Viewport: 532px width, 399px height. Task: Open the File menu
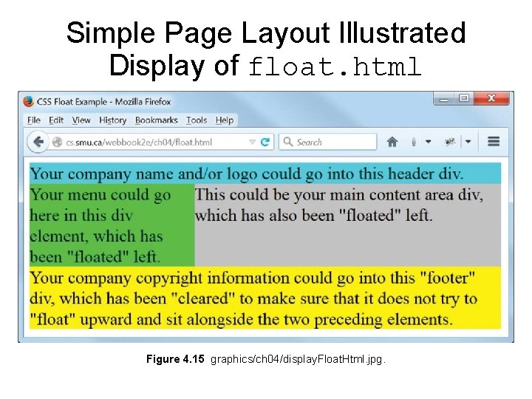click(x=33, y=120)
